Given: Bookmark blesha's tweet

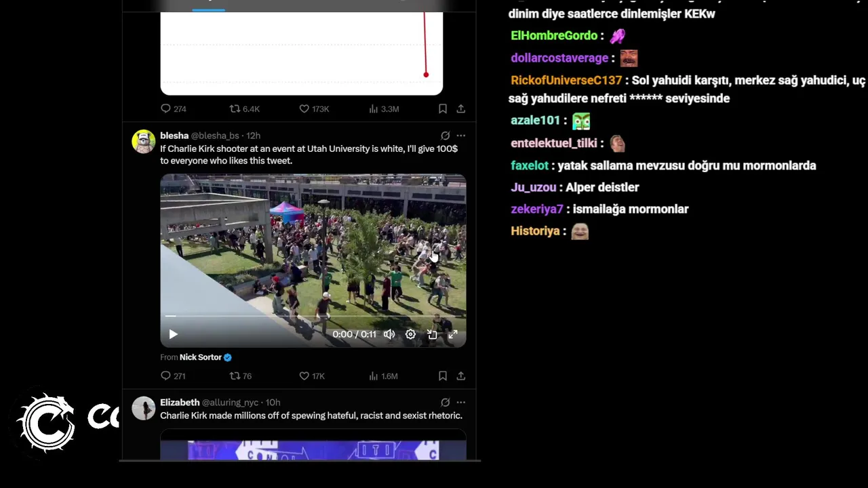Looking at the screenshot, I should click(x=442, y=375).
